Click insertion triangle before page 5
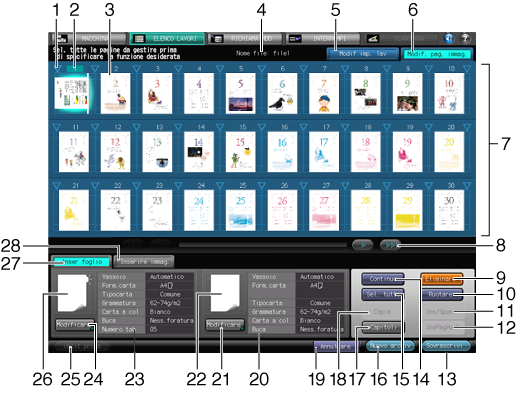This screenshot has height=394, width=516. click(x=220, y=69)
